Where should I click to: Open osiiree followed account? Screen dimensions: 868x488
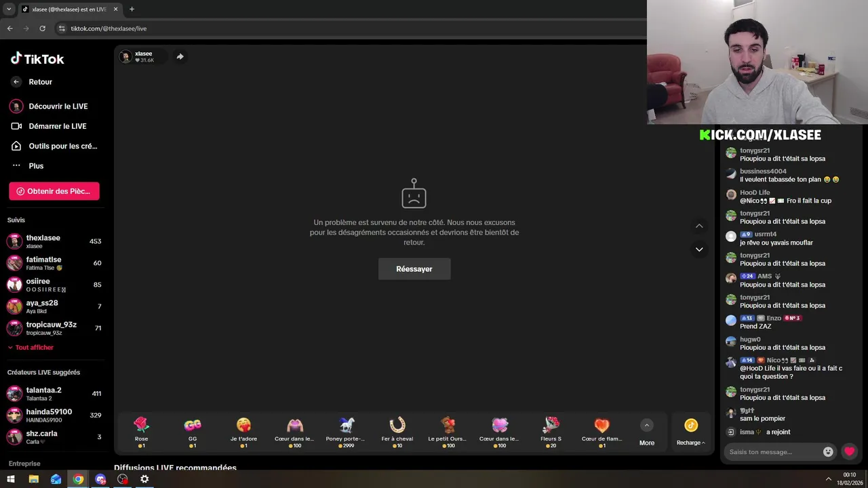click(x=54, y=285)
